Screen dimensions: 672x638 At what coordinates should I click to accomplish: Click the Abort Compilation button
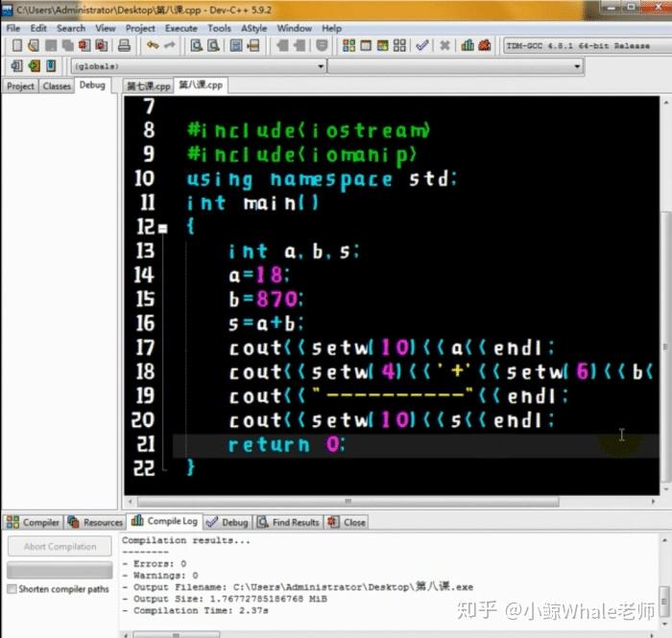(x=60, y=546)
